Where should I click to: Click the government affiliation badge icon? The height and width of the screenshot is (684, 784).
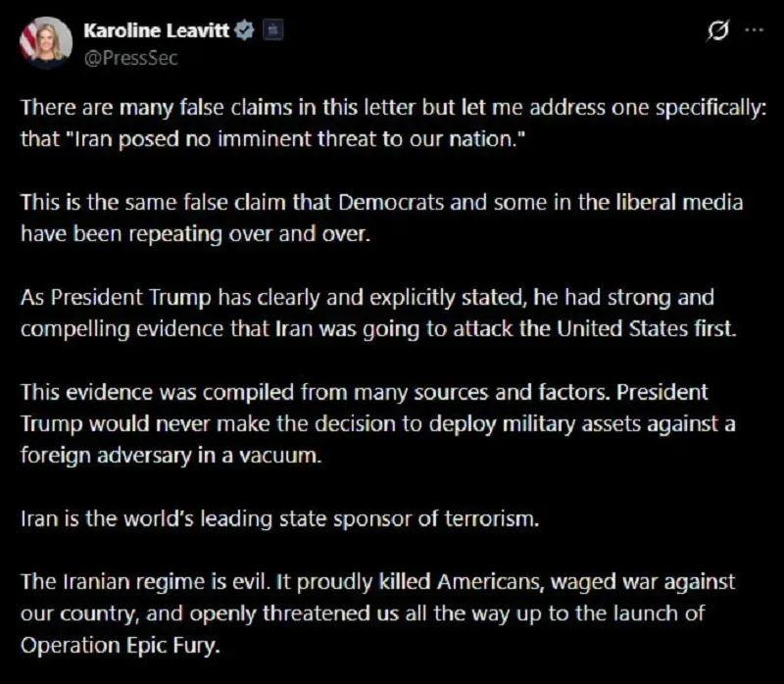[273, 30]
